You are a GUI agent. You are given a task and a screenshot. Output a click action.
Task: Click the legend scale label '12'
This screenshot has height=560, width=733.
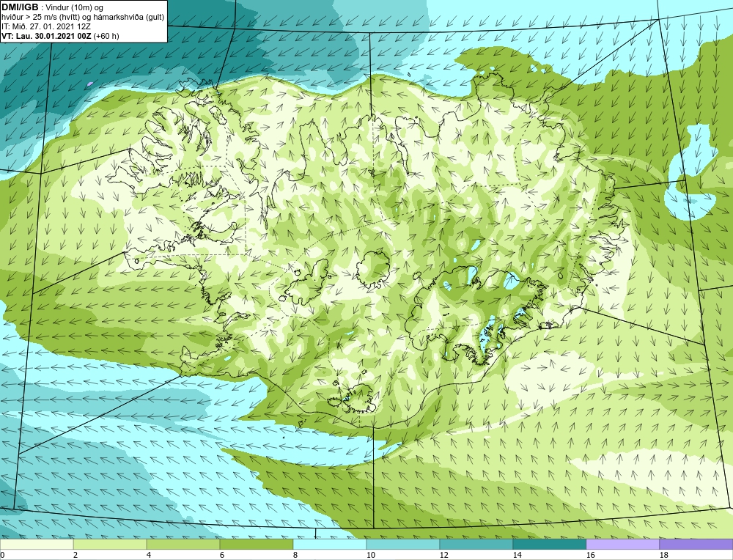point(445,555)
